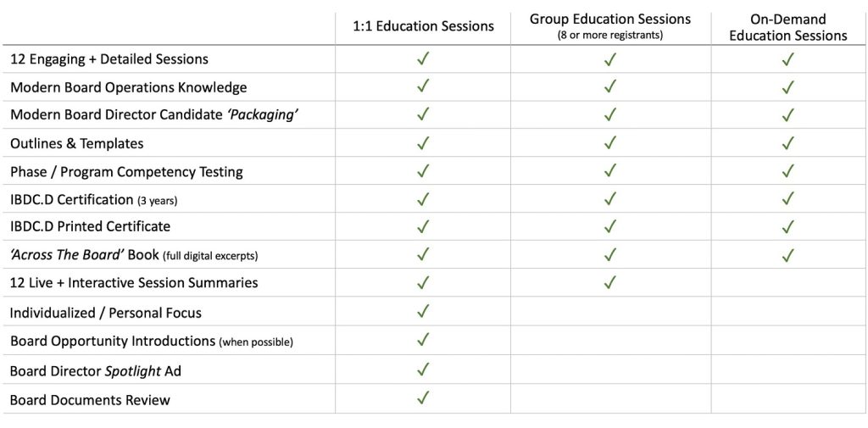Viewport: 868px width, 428px height.
Task: Select the Group Education Sessions column header
Action: click(x=609, y=25)
